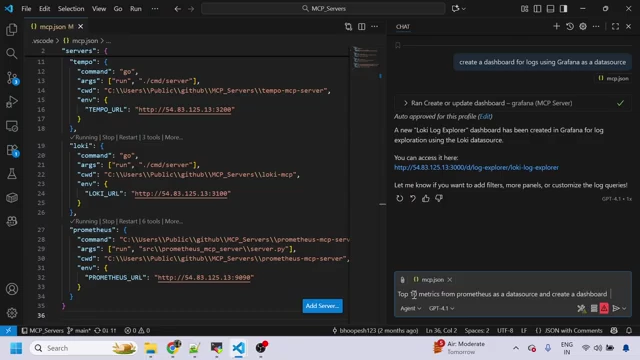Open File Explorer from the taskbar
This screenshot has height=360, width=640.
point(151,348)
